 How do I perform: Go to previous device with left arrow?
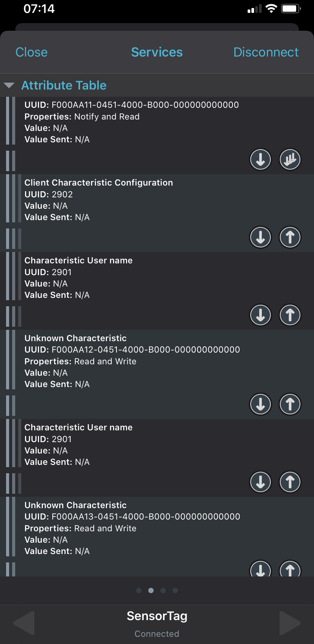24,623
